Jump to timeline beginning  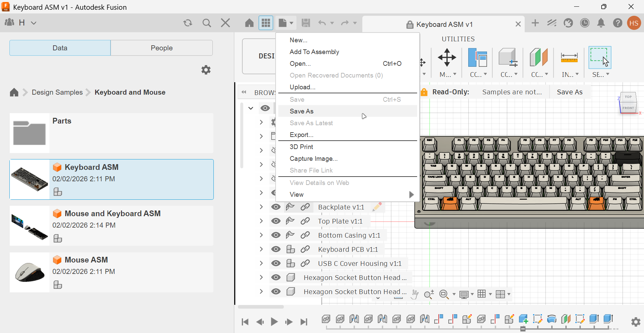point(245,322)
